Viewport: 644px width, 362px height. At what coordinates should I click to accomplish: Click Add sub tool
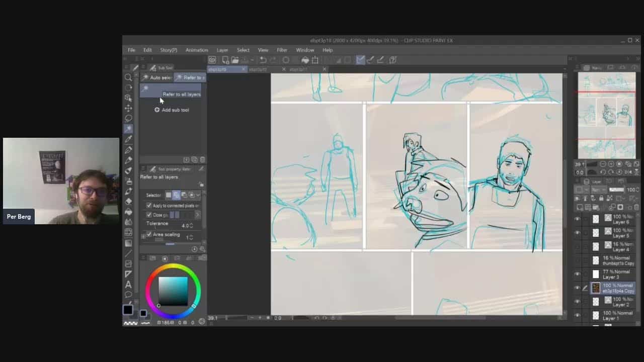pyautogui.click(x=172, y=110)
